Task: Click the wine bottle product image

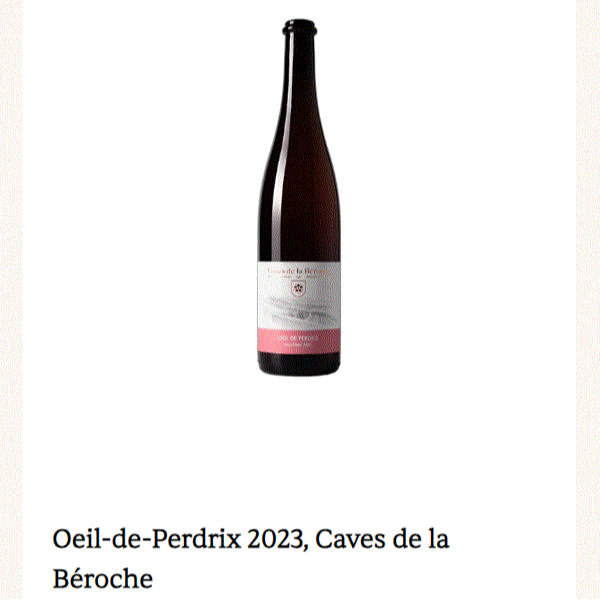Action: (299, 197)
